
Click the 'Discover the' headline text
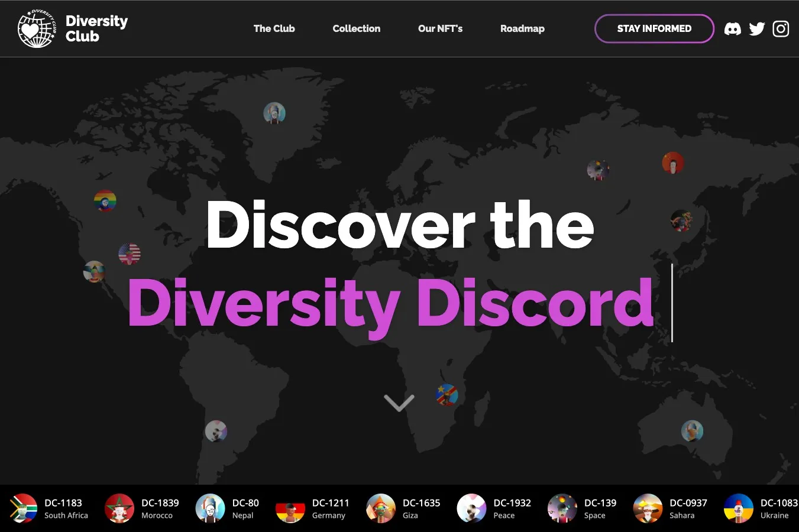(x=400, y=225)
